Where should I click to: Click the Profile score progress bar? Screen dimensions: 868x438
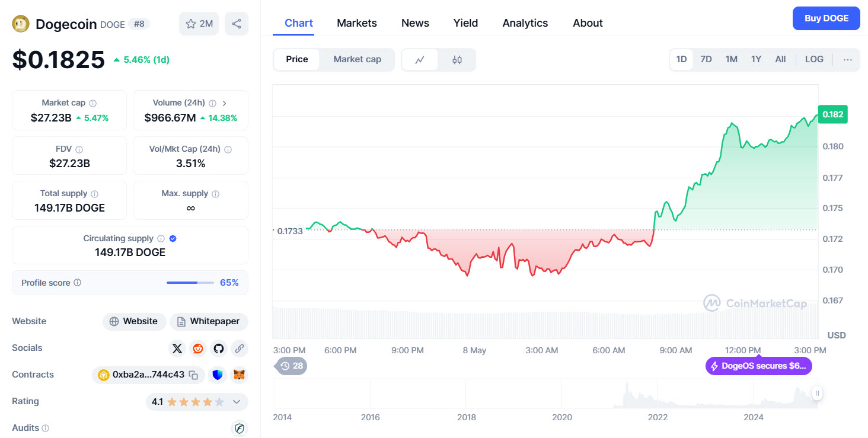pos(190,283)
